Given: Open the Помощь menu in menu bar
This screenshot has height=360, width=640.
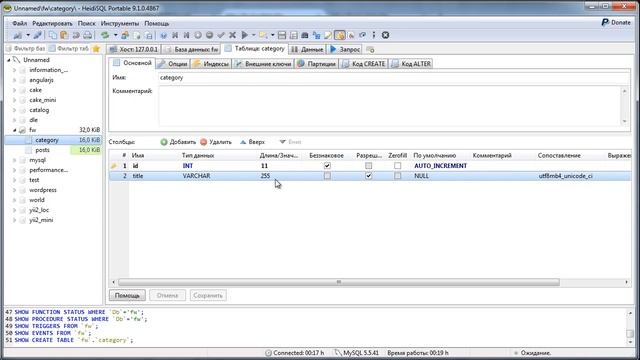Looking at the screenshot, I should [157, 23].
